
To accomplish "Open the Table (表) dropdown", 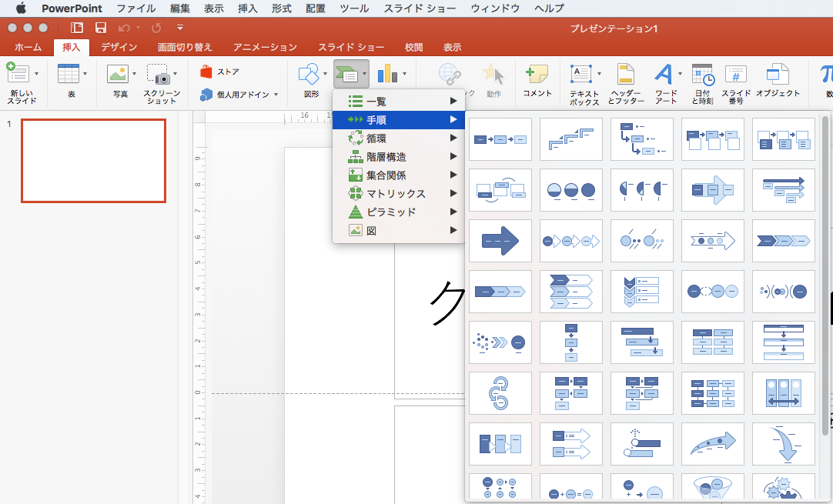I will tap(85, 75).
